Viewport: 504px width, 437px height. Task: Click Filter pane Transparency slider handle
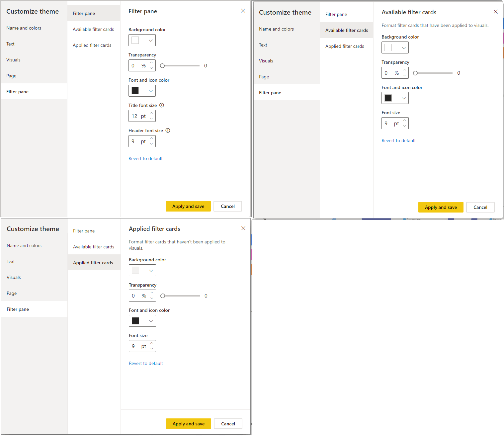coord(162,66)
